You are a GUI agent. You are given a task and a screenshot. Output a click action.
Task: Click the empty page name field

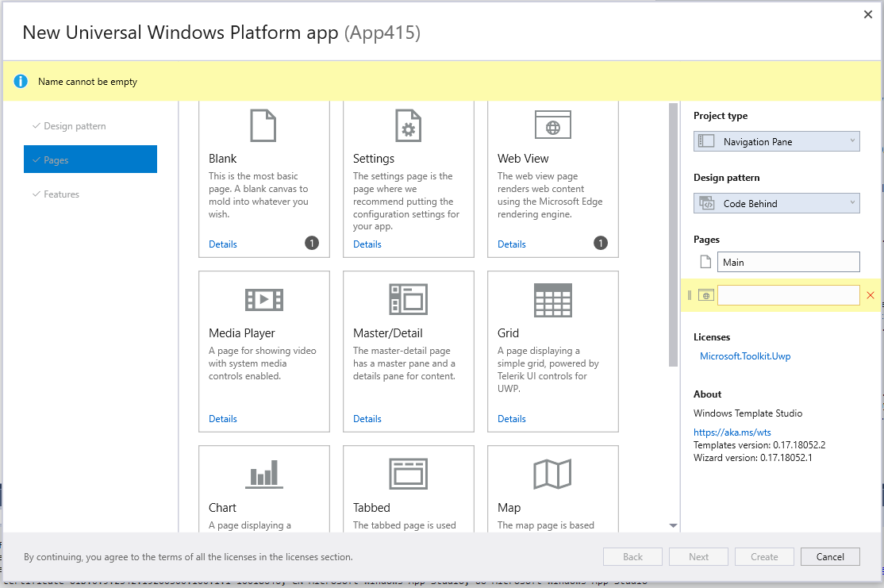[x=788, y=295]
